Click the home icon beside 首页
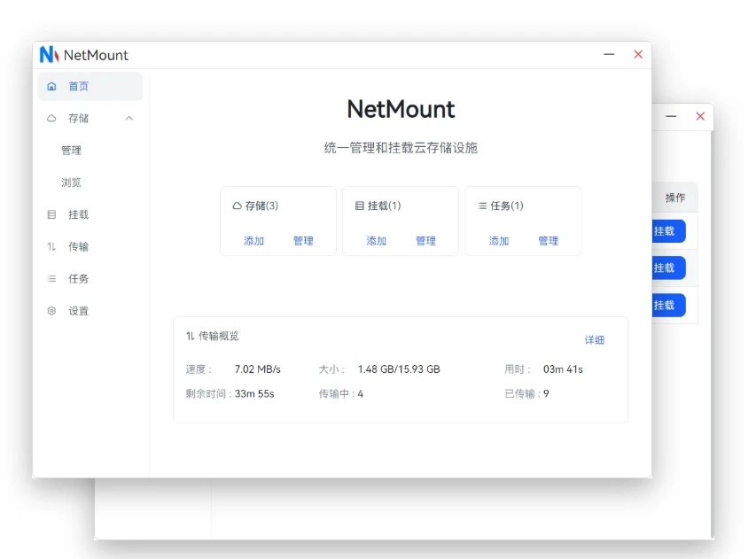756x559 pixels. [x=51, y=87]
